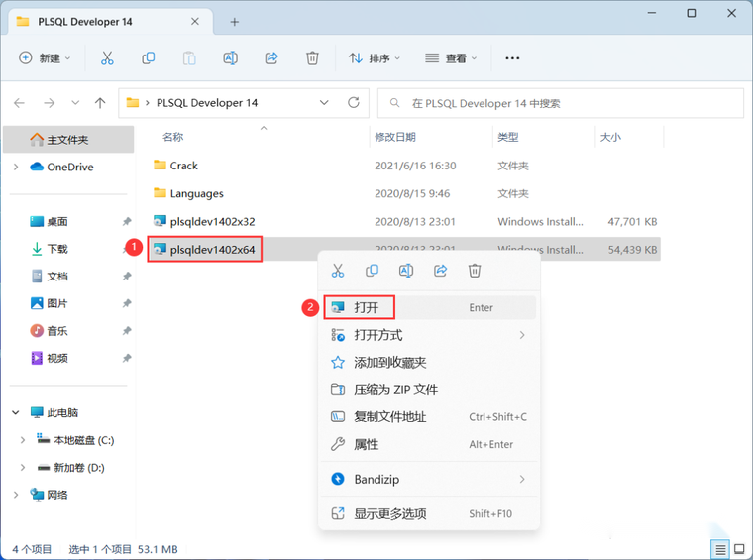Click the Rename icon in the top toolbar
753x560 pixels.
(231, 58)
